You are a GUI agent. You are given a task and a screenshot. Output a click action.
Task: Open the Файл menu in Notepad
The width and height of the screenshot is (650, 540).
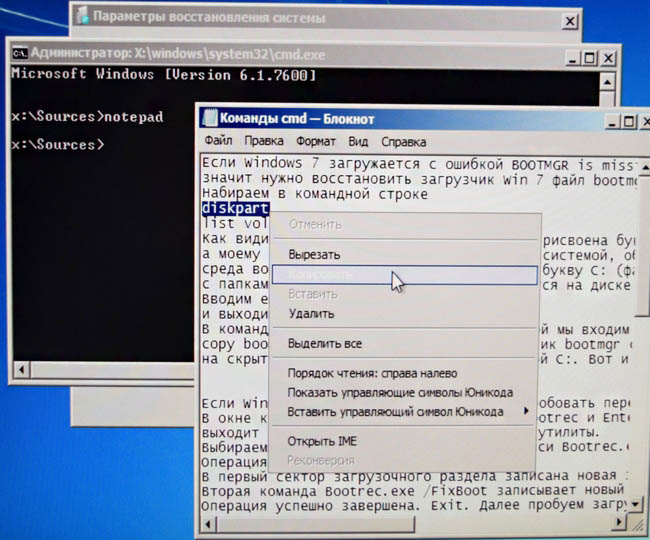click(218, 141)
